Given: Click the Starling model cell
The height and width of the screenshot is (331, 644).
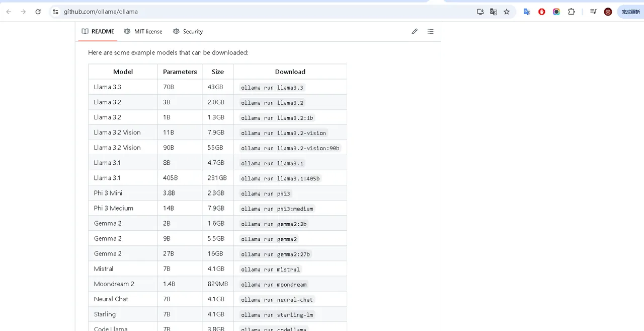Looking at the screenshot, I should (123, 314).
